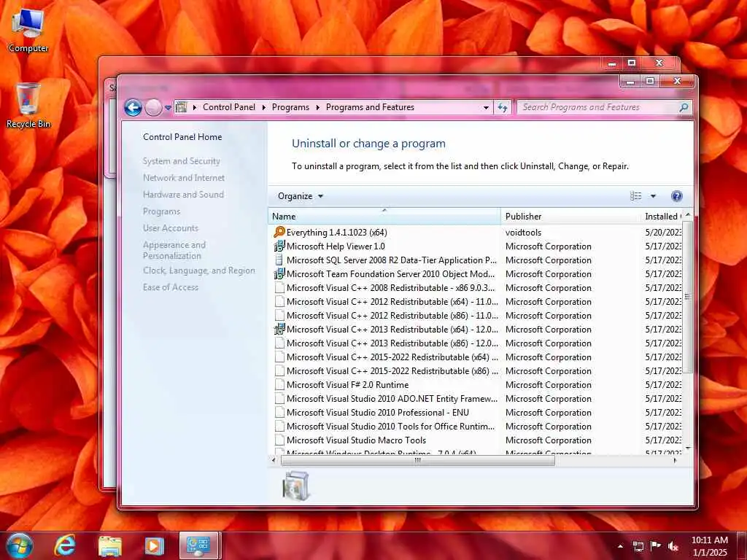The width and height of the screenshot is (747, 560).
Task: Select Visual Studio 2010 Professional - ENU row
Action: pyautogui.click(x=478, y=412)
